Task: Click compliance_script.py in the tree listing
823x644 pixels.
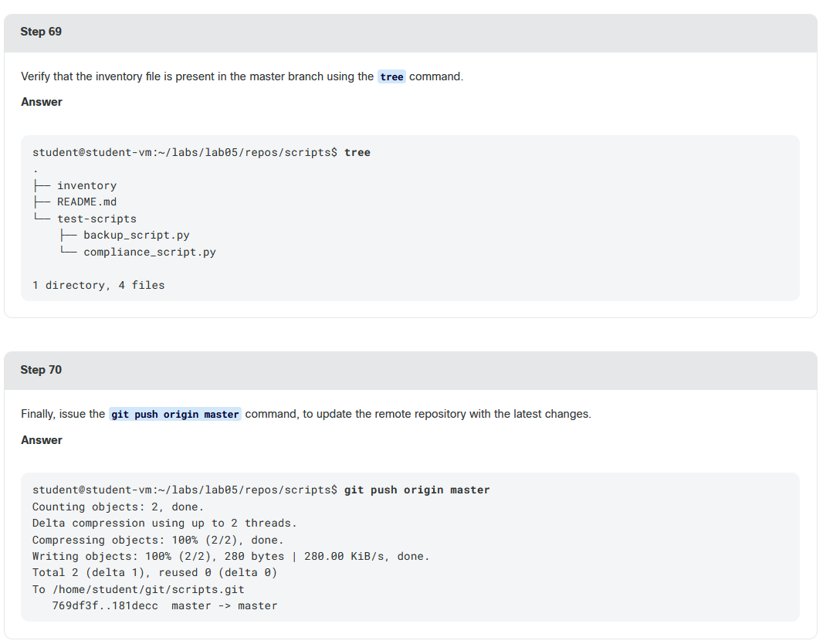Action: pos(150,252)
